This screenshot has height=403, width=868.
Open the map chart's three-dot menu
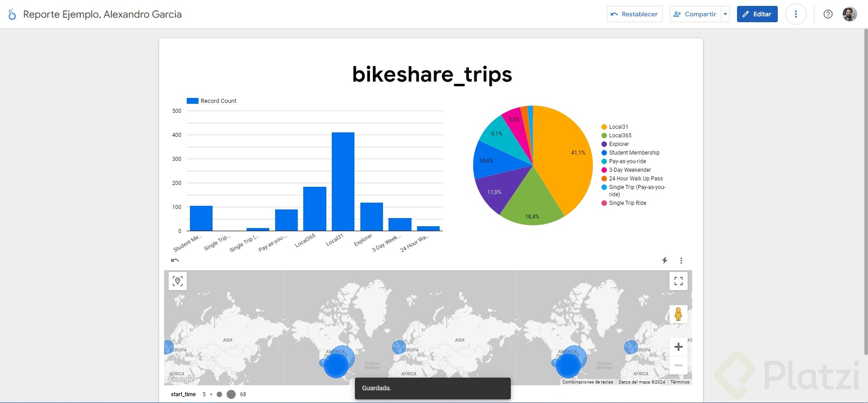(x=681, y=261)
